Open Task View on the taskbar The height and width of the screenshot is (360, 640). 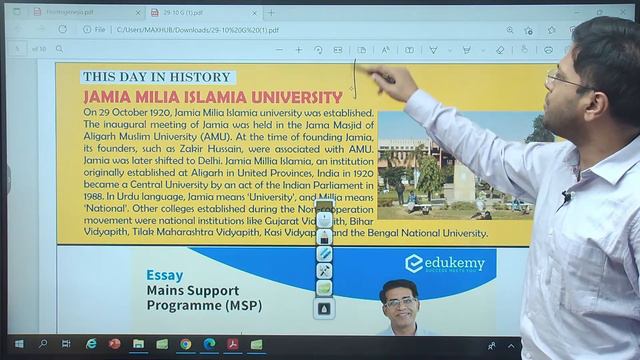pos(66,344)
